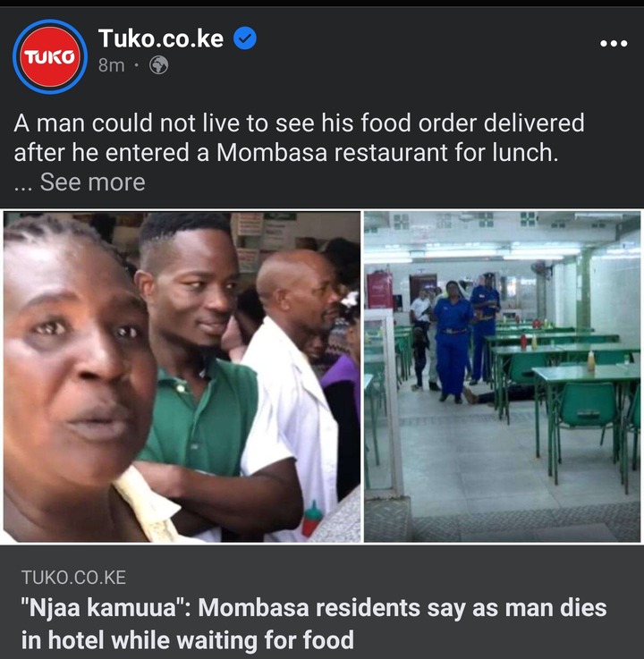The height and width of the screenshot is (659, 644).
Task: Open the "Njaa kamuua" article headline
Action: pos(314,624)
